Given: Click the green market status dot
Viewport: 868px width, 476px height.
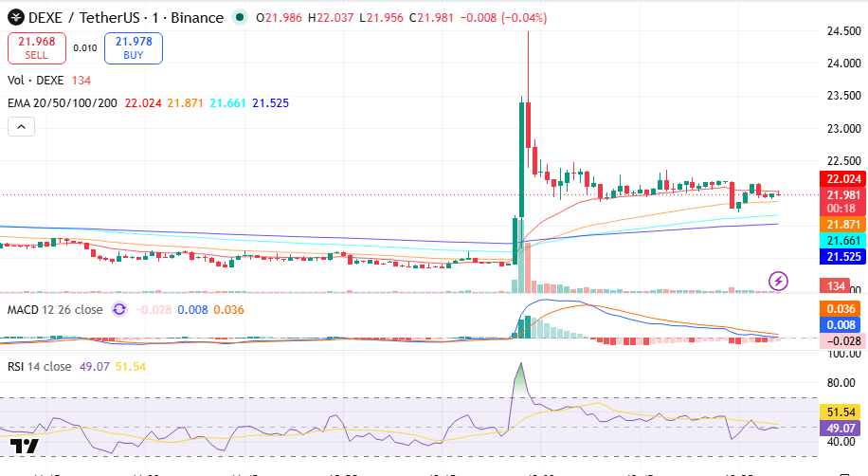Looking at the screenshot, I should (x=240, y=18).
